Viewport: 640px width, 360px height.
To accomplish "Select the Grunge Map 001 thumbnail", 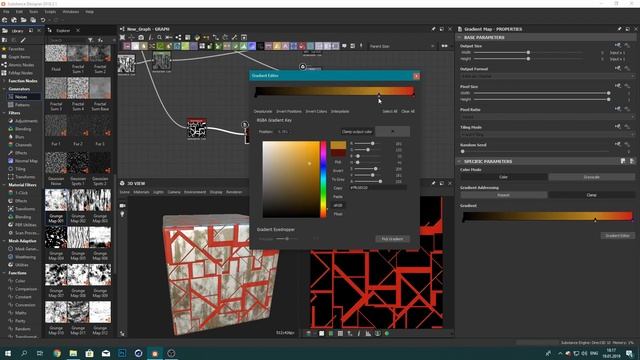I will 56,200.
